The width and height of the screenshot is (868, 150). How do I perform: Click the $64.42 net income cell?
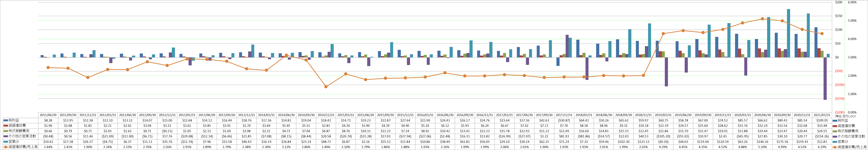coord(584,120)
